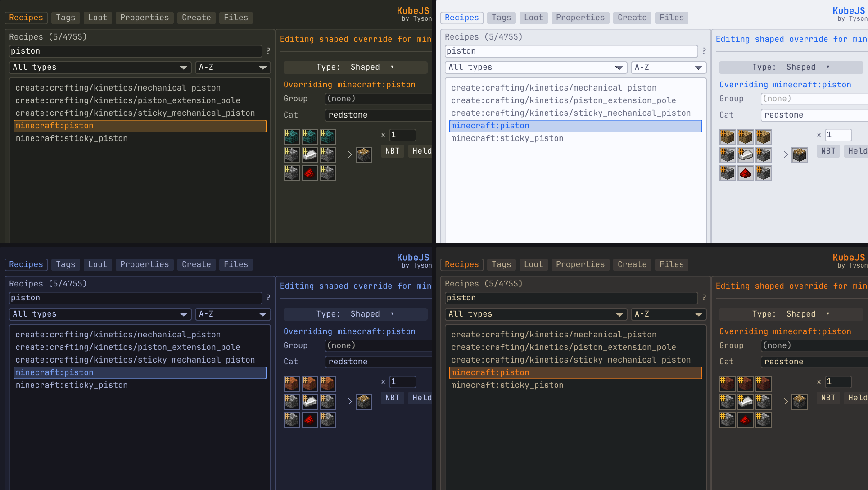Click the NBT button in the light-theme panel
Screen dimensions: 868x490
coord(828,151)
